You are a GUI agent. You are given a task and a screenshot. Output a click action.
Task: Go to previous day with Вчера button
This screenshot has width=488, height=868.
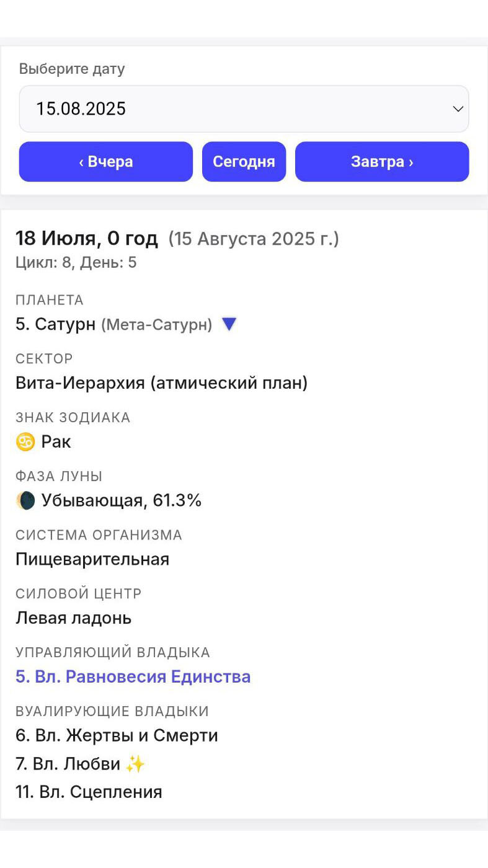click(x=106, y=162)
